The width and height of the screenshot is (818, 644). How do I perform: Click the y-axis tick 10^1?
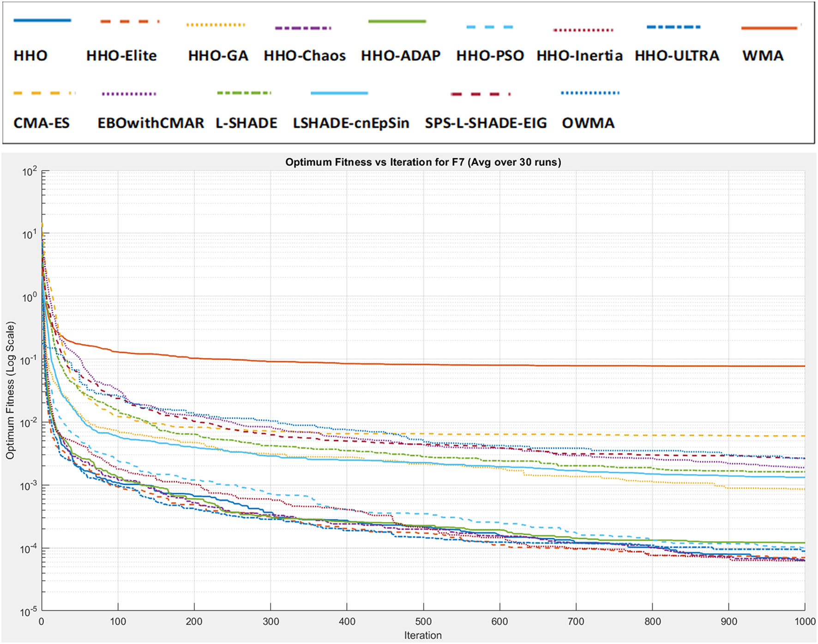pyautogui.click(x=29, y=235)
